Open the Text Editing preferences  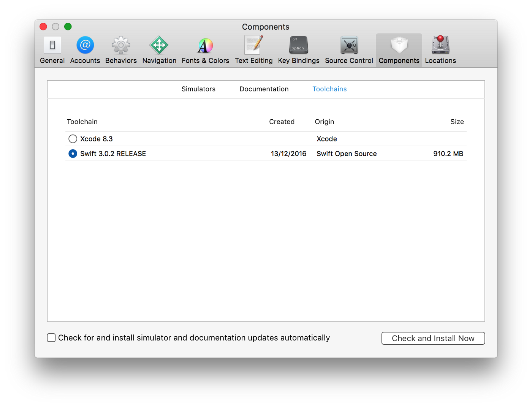(x=254, y=50)
